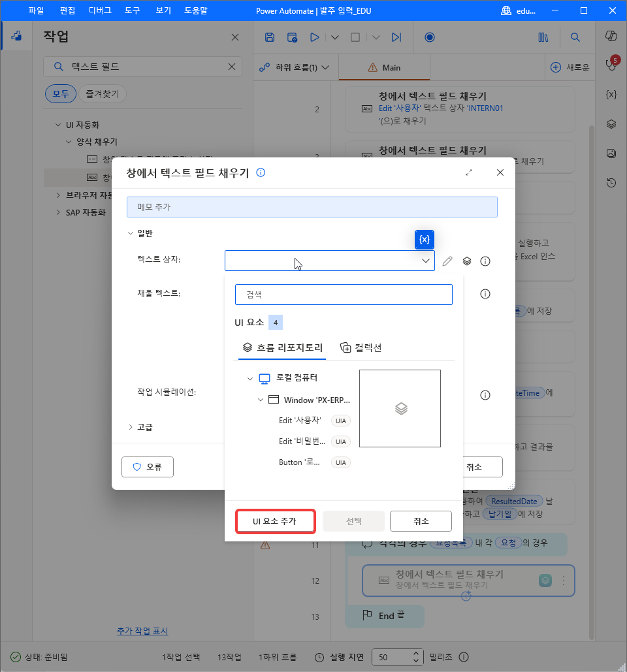Click the 실행 지연 value stepper
Image resolution: width=627 pixels, height=672 pixels.
416,657
